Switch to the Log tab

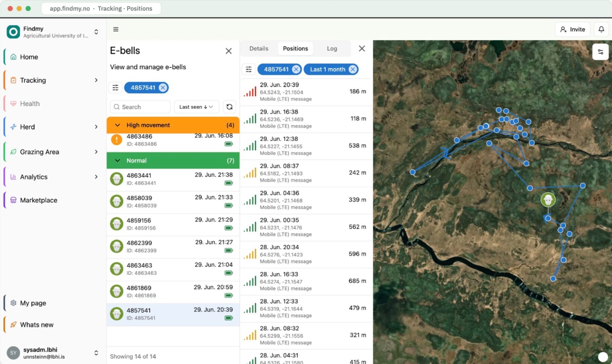click(x=332, y=49)
